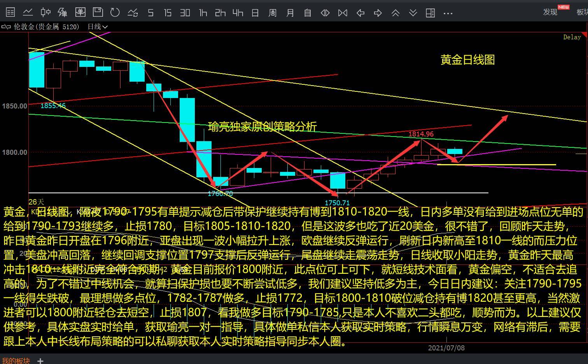Open the 我的板块 tab at bottom

(x=16, y=360)
